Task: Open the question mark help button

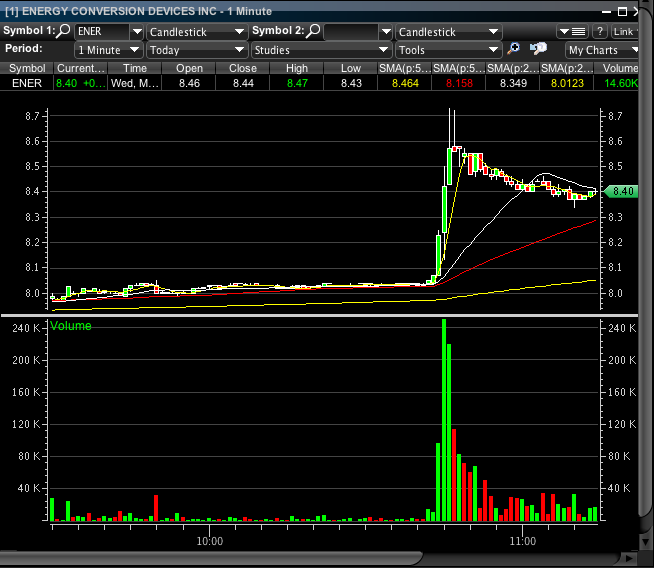Action: (599, 31)
